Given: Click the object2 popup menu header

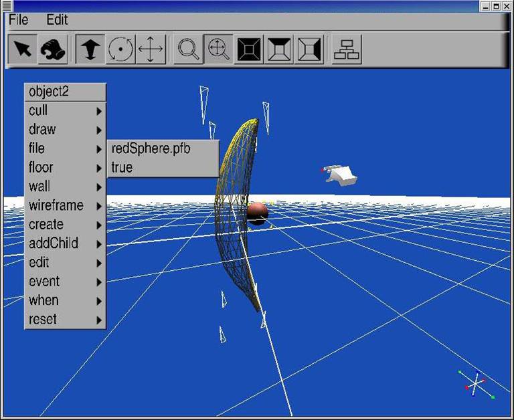Looking at the screenshot, I should click(65, 92).
